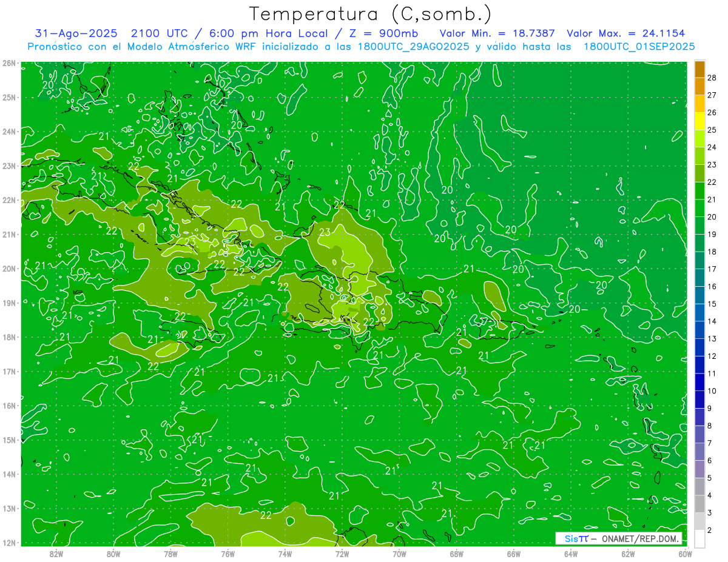Click the "26N" latitude axis label
Viewport: 728px width, 562px height.
9,63
